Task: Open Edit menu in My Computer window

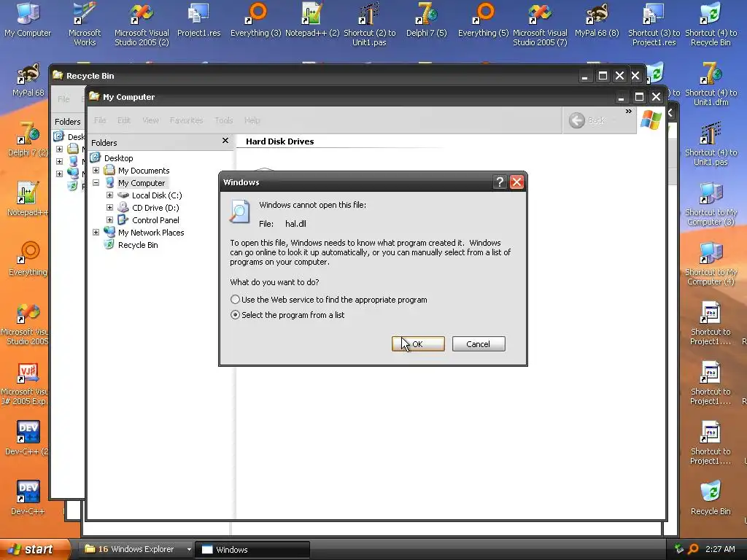Action: click(124, 120)
